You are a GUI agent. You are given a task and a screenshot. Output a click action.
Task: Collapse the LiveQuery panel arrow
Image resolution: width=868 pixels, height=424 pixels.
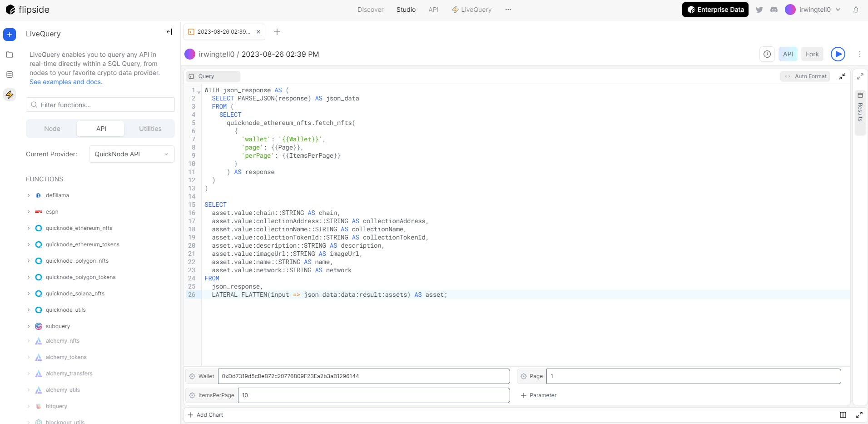coord(169,32)
